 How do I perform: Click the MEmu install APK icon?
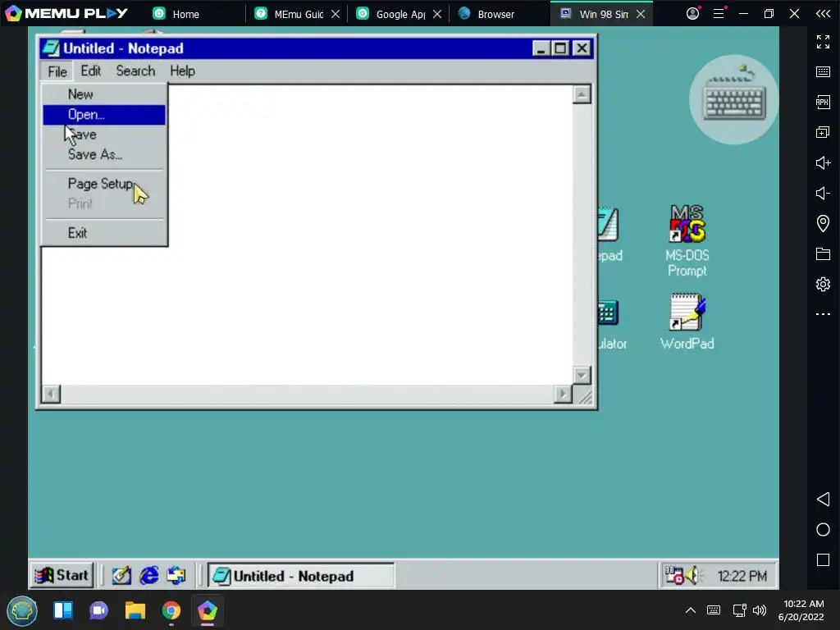(x=823, y=102)
